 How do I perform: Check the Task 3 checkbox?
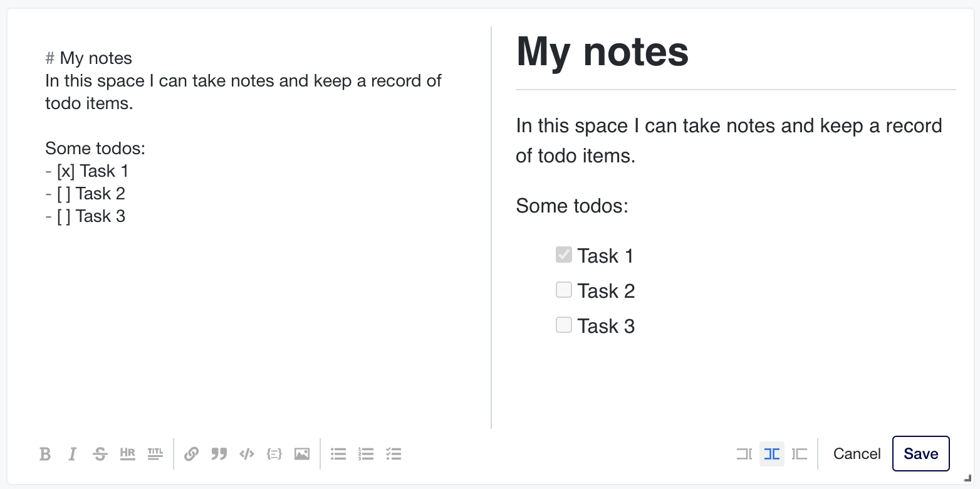563,325
